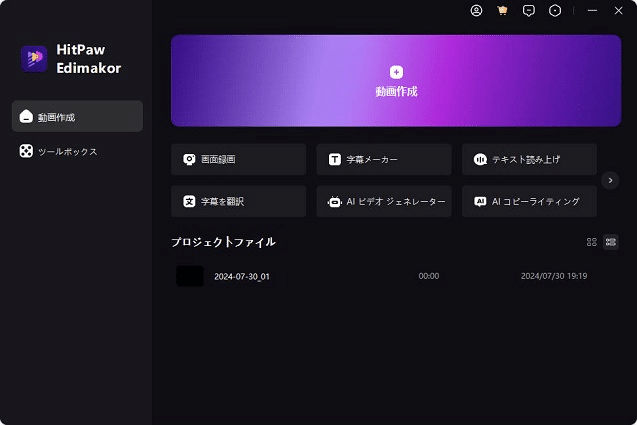Image resolution: width=637 pixels, height=425 pixels.
Task: Close the Edimakor window
Action: click(x=618, y=11)
